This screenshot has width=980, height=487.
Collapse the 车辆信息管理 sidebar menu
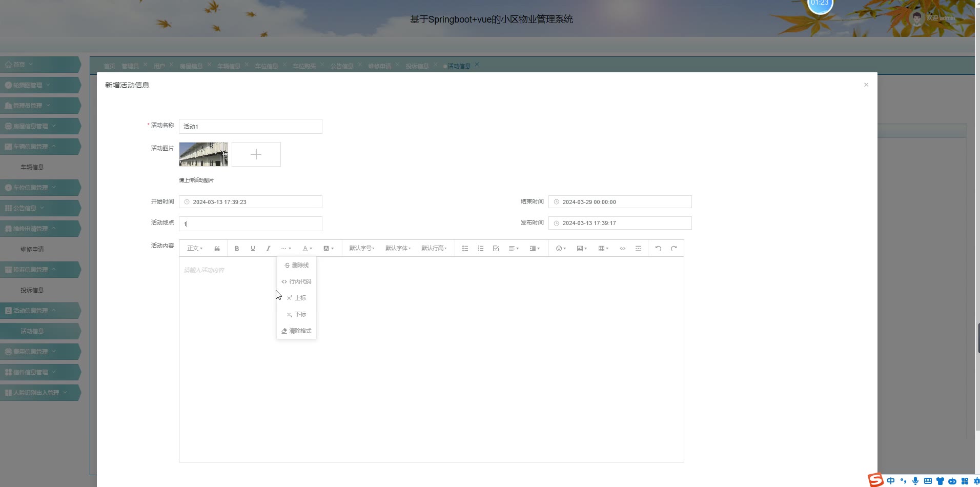coord(40,147)
